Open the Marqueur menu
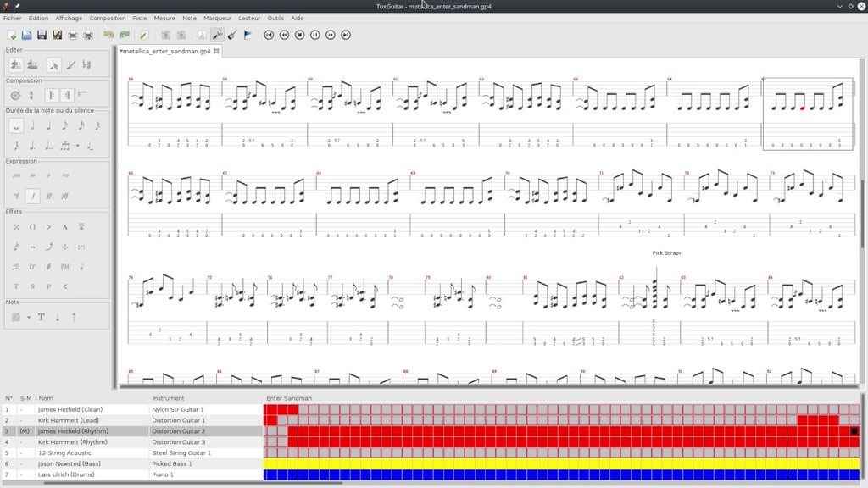This screenshot has width=868, height=488. [217, 19]
